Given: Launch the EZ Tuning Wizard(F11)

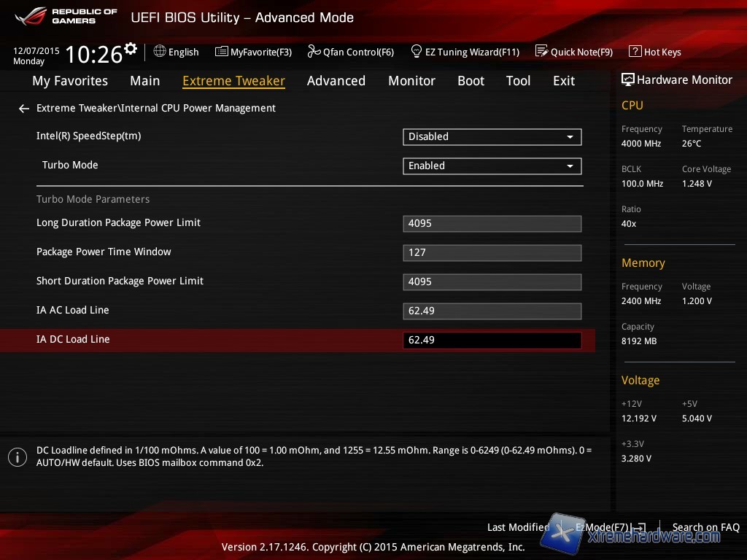Looking at the screenshot, I should point(465,52).
